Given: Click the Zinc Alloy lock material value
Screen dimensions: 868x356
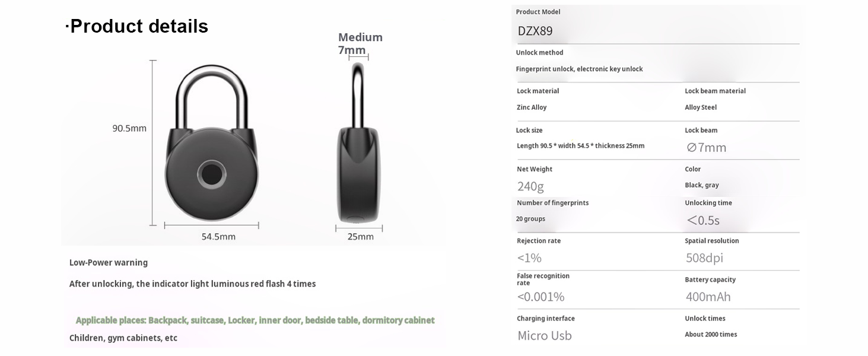Looking at the screenshot, I should pos(532,107).
